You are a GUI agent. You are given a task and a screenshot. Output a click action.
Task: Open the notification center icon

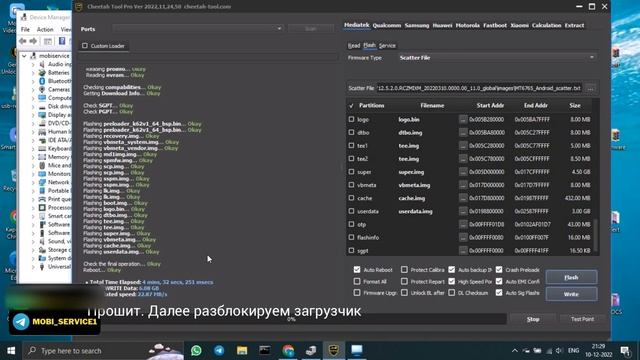click(x=625, y=351)
